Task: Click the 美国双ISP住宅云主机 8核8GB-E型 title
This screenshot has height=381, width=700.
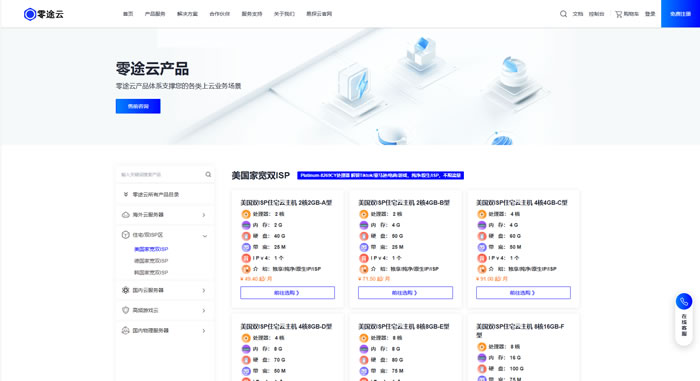Action: (x=404, y=327)
